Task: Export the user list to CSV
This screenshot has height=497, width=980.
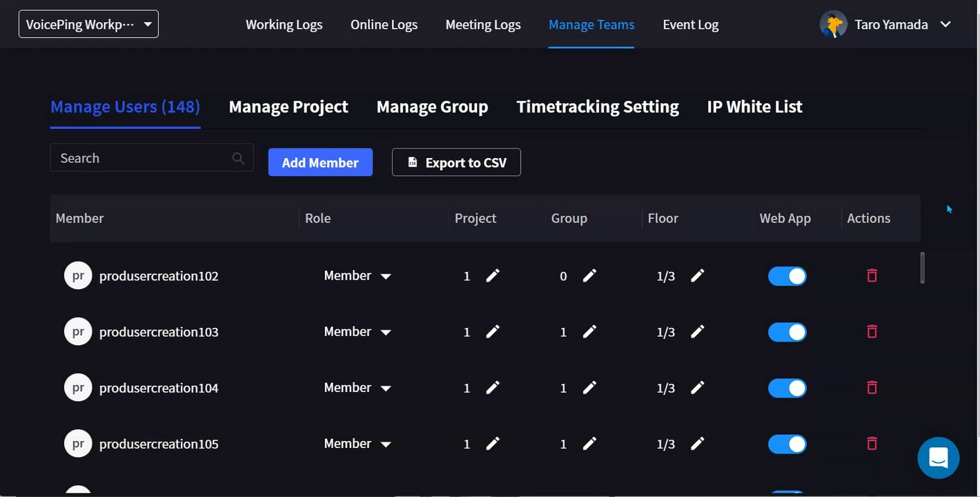Action: pos(456,162)
